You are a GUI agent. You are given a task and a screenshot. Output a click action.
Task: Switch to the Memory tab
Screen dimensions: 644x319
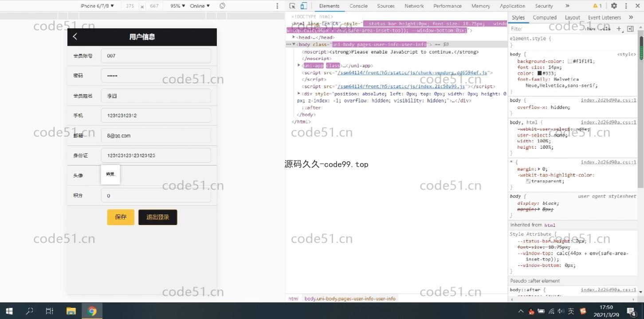coord(481,6)
